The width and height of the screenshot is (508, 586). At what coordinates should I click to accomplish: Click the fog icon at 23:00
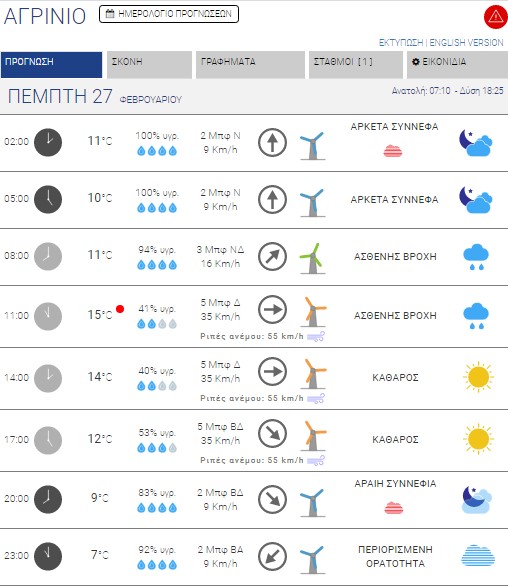click(478, 555)
